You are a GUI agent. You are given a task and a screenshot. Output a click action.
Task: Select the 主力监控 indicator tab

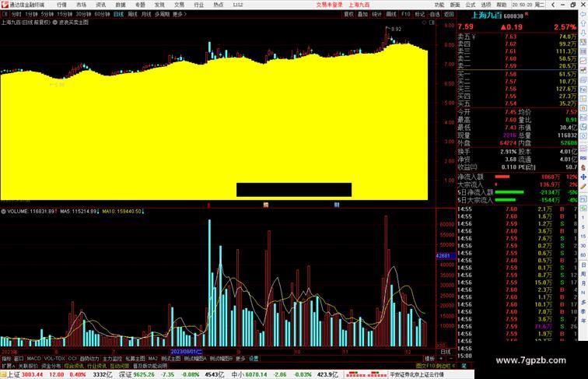113,358
